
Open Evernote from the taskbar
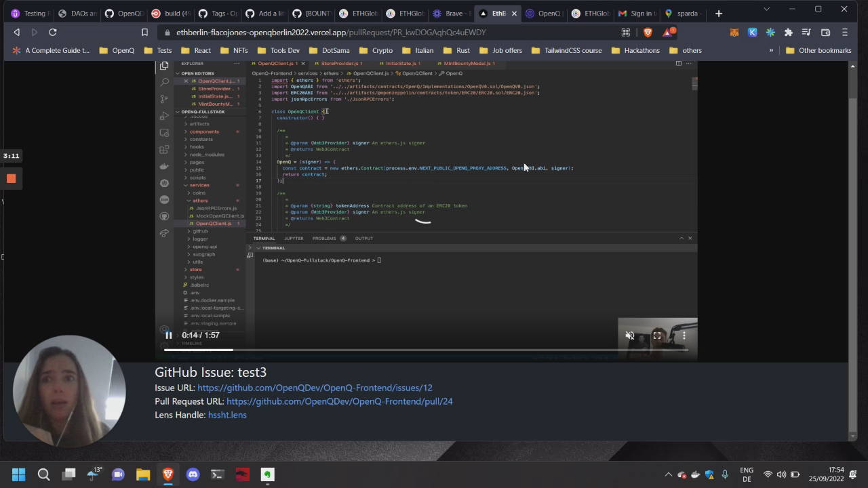[x=267, y=474]
